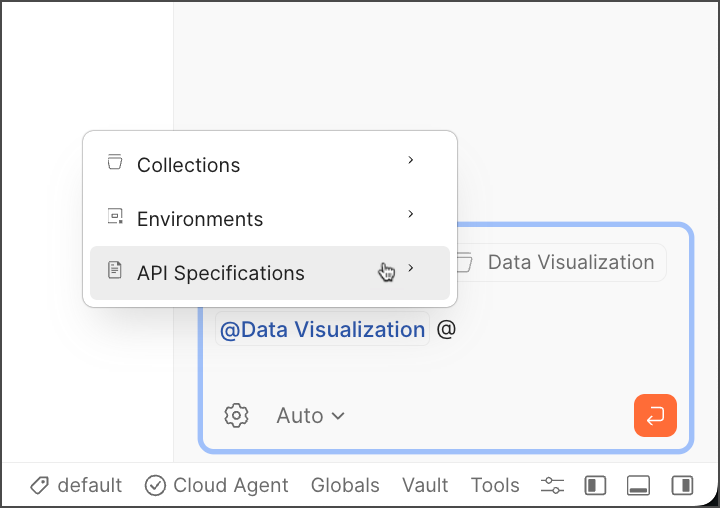The width and height of the screenshot is (720, 508).
Task: Click the @Data Visualization mention in the input
Action: point(322,330)
